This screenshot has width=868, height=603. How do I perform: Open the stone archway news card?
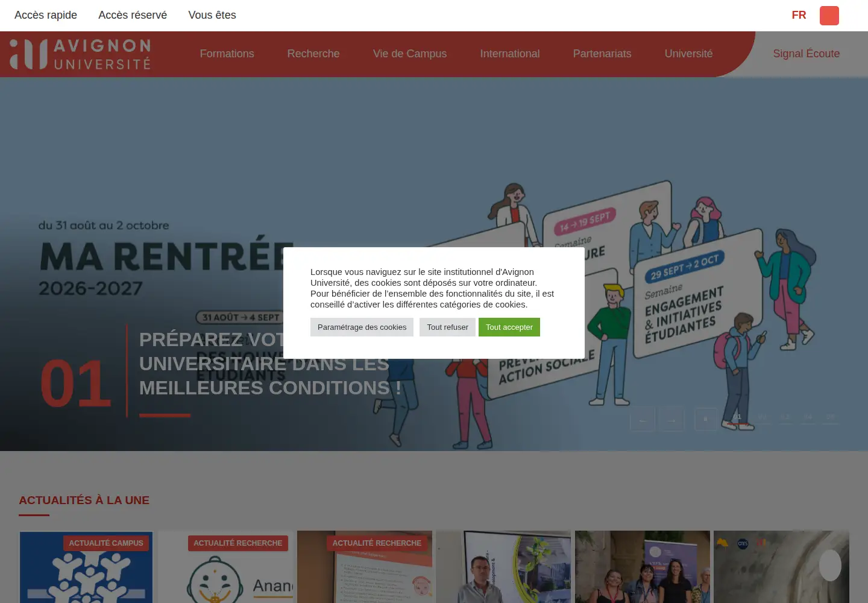(781, 567)
